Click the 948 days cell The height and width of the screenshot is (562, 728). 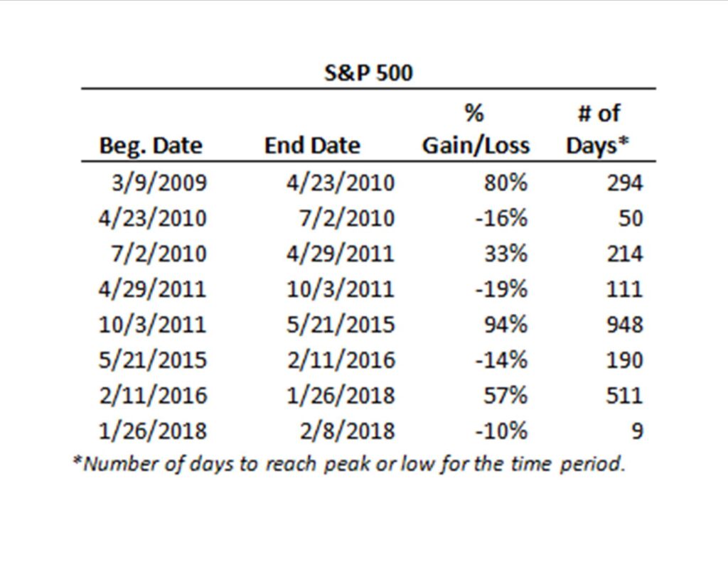coord(624,324)
